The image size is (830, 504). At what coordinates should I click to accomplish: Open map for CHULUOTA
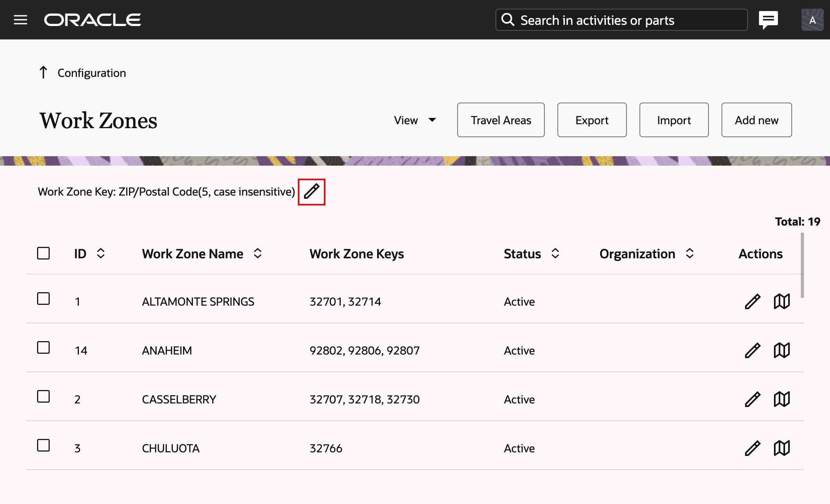781,448
